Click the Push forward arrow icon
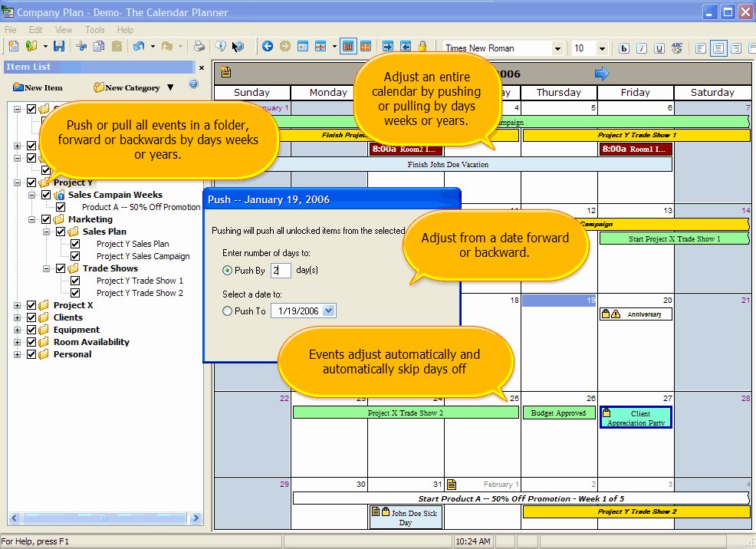756x549 pixels. click(x=388, y=46)
